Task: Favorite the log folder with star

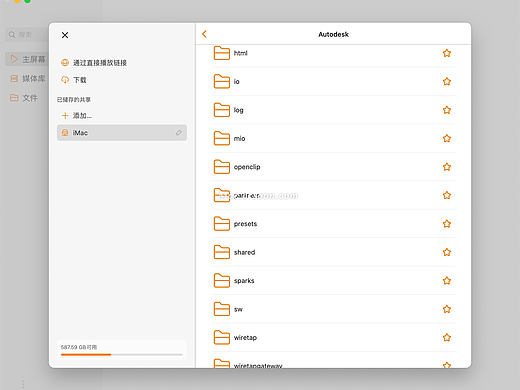Action: 447,110
